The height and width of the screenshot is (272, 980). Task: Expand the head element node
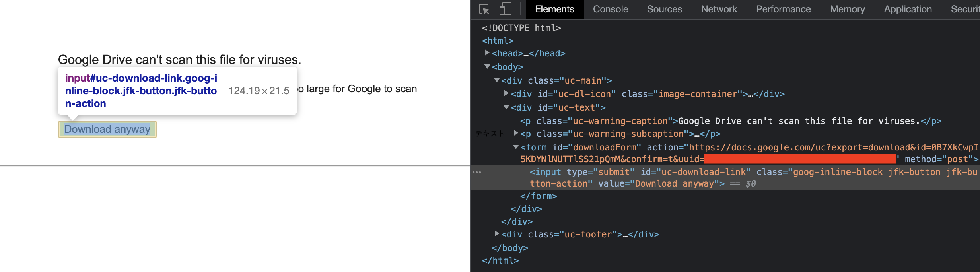(487, 53)
